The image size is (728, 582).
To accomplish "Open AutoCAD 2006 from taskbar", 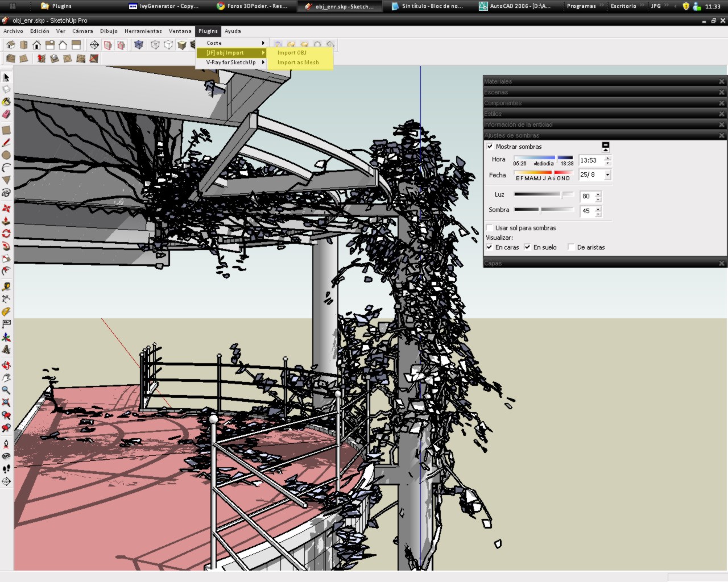I will point(515,6).
